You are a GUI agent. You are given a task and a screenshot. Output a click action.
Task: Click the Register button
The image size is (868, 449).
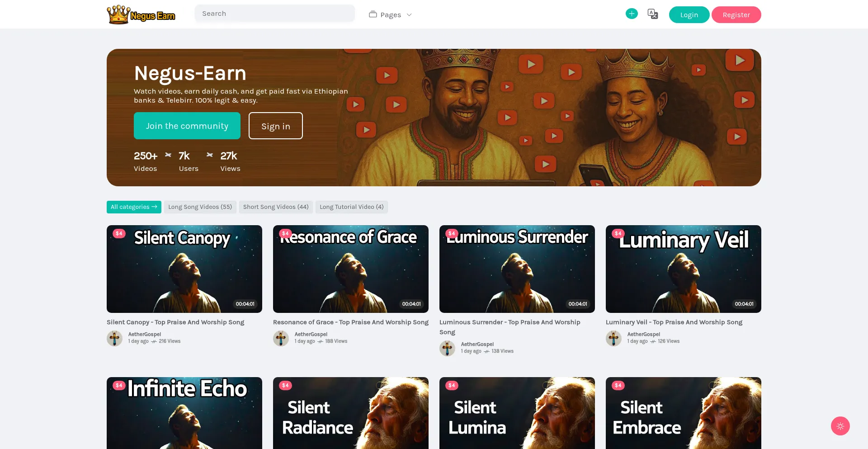pyautogui.click(x=736, y=14)
